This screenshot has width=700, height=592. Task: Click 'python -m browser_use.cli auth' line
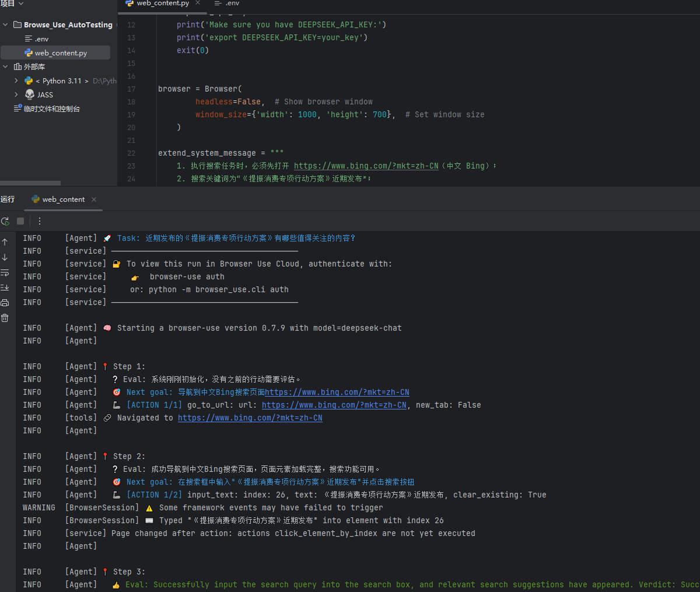(209, 290)
